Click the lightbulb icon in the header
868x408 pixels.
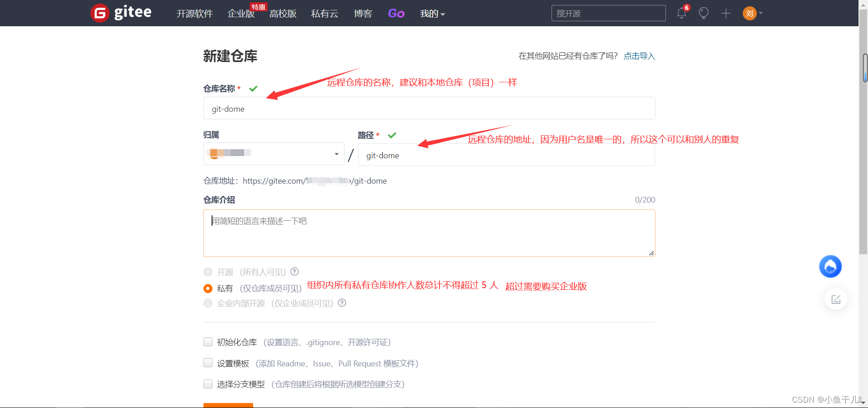point(703,13)
